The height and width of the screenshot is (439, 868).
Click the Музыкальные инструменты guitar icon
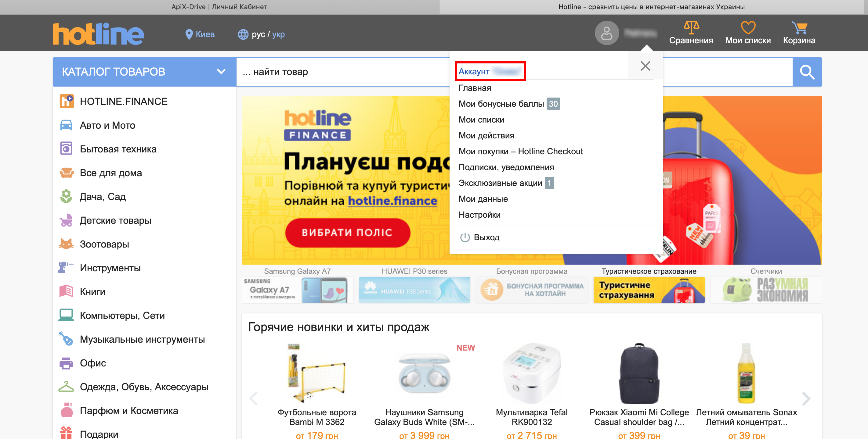coord(66,339)
